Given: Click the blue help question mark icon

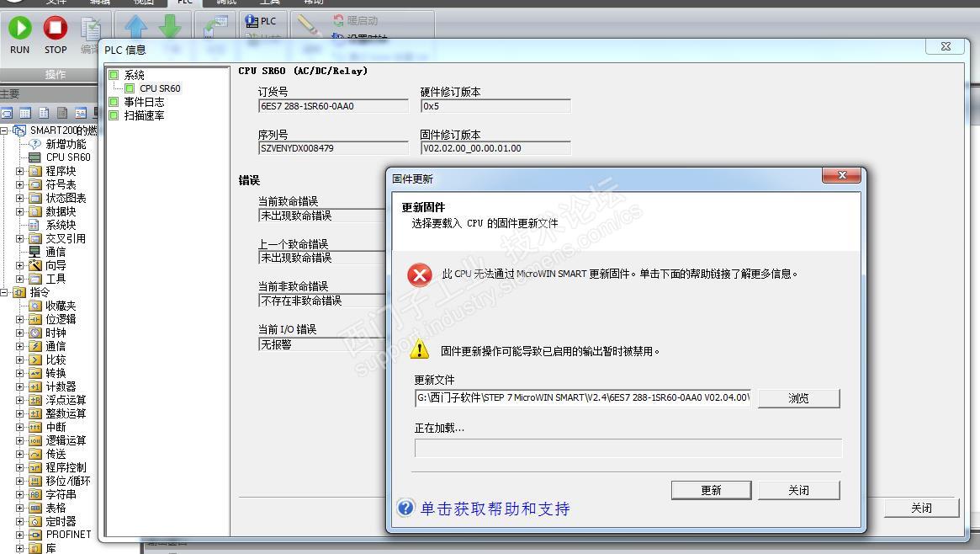Looking at the screenshot, I should point(405,507).
